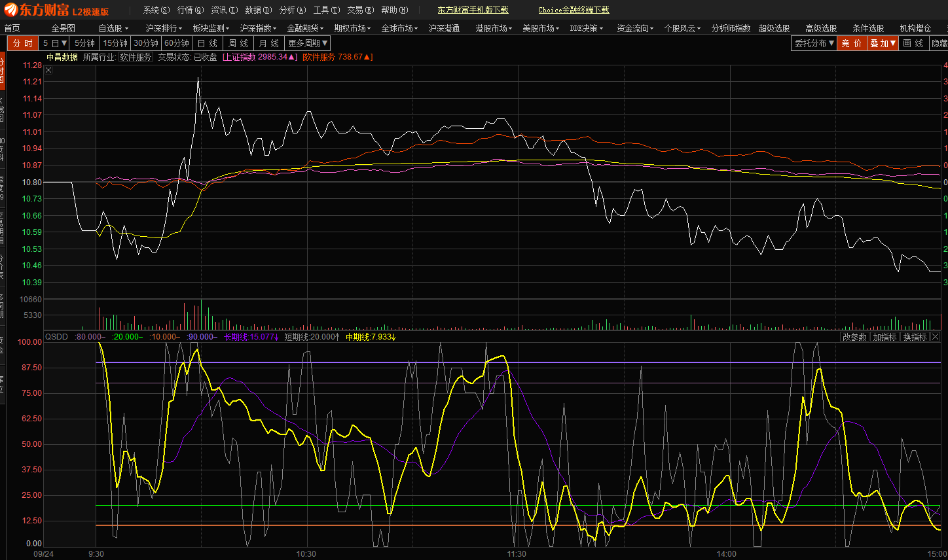Open the 分析(A) menu
Viewport: 948px width, 560px height.
click(293, 10)
